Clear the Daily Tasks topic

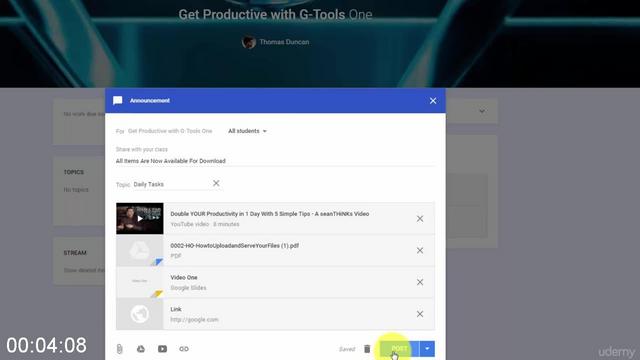point(216,184)
